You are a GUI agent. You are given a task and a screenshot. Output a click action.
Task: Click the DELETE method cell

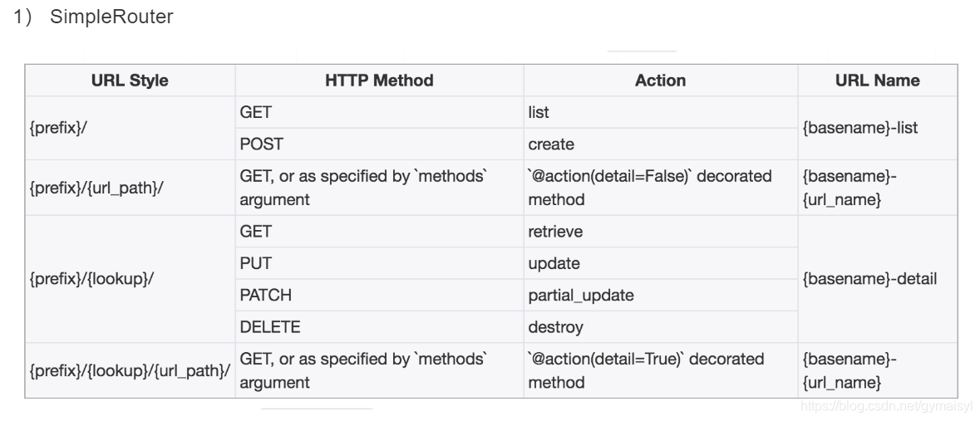pyautogui.click(x=379, y=326)
